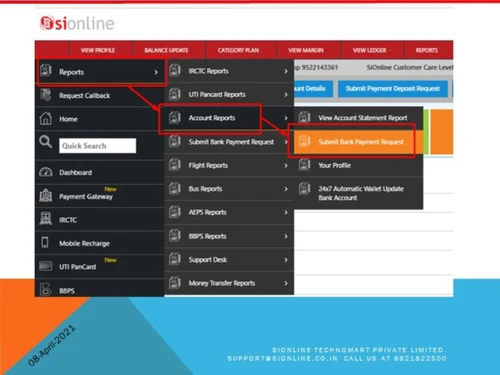Click the AEPS Reports document icon
Image resolution: width=500 pixels, height=375 pixels.
point(175,212)
